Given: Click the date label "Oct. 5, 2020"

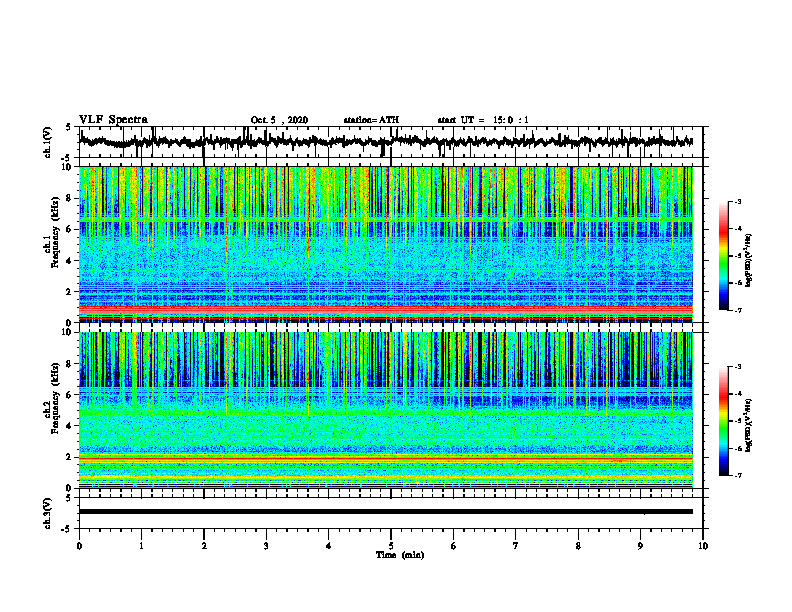Looking at the screenshot, I should coord(279,120).
